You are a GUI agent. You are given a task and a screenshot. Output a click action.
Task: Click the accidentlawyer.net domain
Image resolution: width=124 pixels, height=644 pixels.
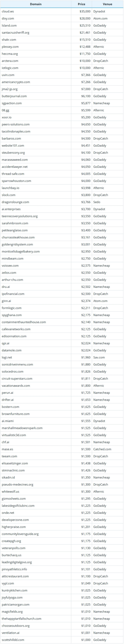[x=15, y=167]
